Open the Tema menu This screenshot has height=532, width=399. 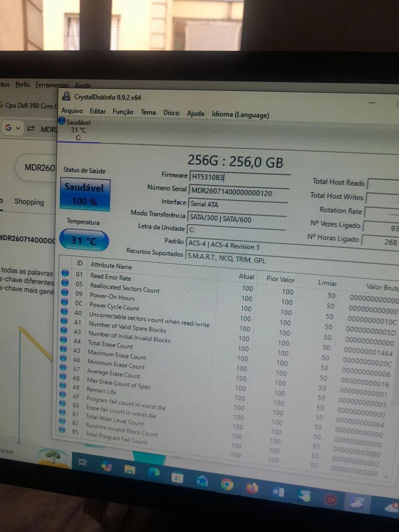click(148, 112)
